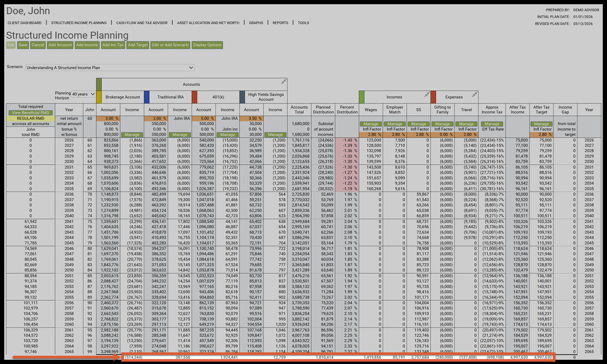The width and height of the screenshot is (607, 364).
Task: Manage the High Yields Savings income
Action: coord(275,135)
